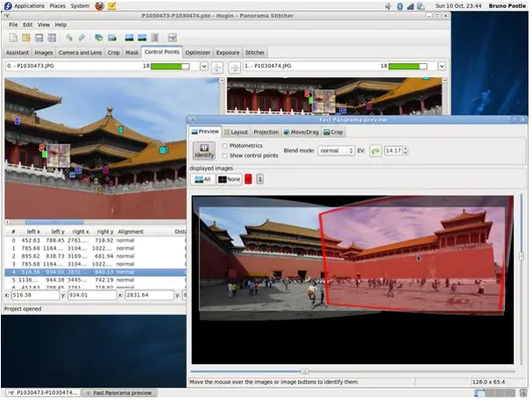Click the x field showing 516.38
532x400 pixels.
click(x=35, y=296)
